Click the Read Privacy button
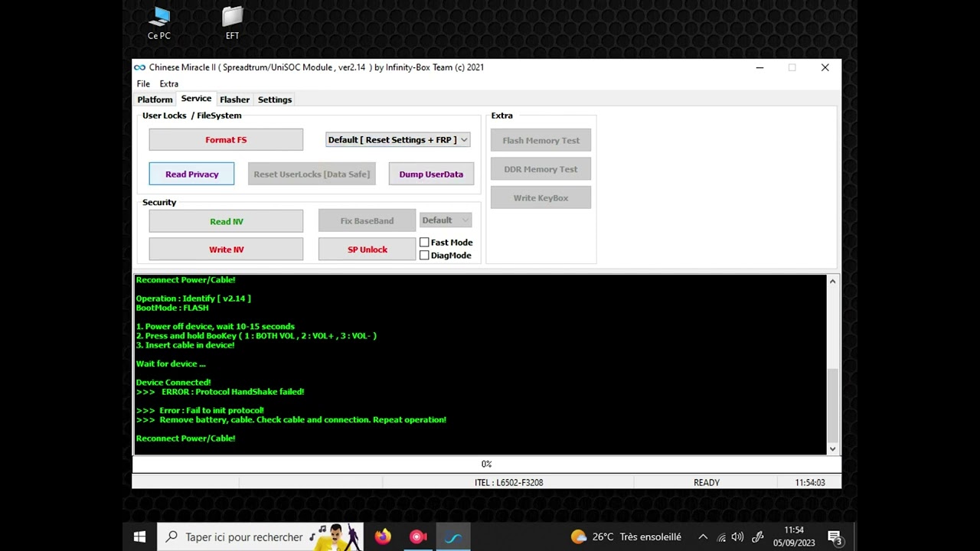The width and height of the screenshot is (980, 551). (x=191, y=174)
